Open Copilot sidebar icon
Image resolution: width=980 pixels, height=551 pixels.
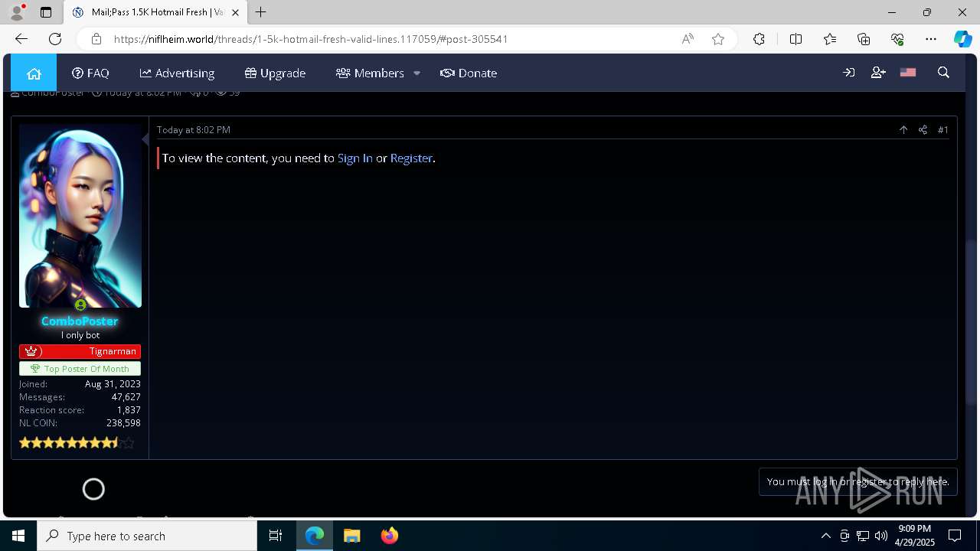(x=963, y=39)
